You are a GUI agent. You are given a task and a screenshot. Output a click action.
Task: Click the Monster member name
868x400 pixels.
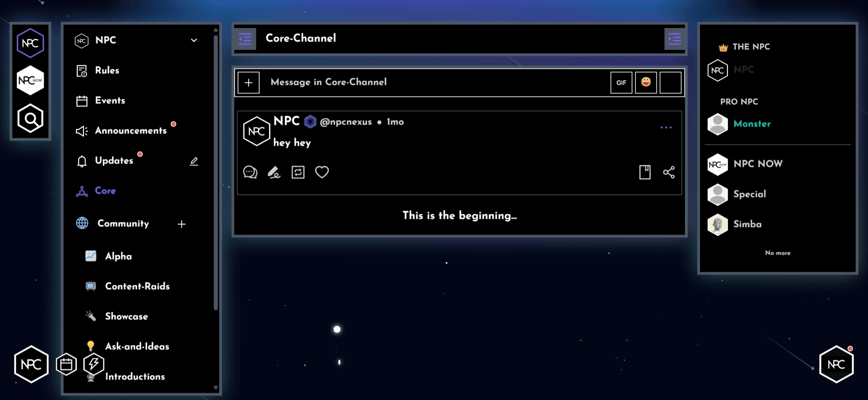pyautogui.click(x=752, y=124)
